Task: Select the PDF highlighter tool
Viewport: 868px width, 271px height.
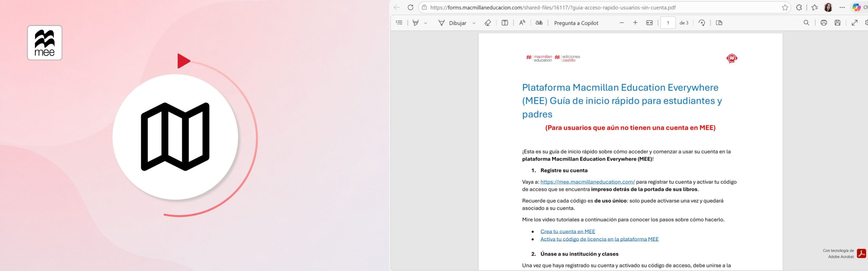Action: point(415,23)
